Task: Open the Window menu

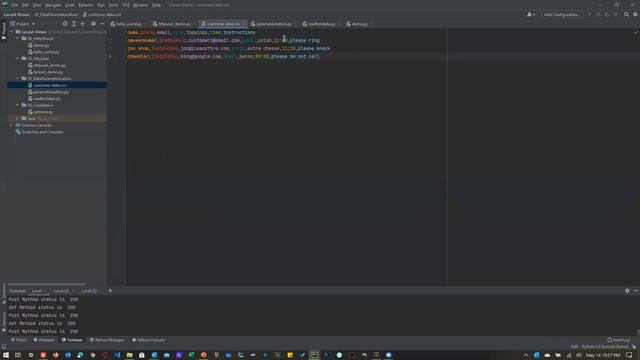Action: [141, 5]
